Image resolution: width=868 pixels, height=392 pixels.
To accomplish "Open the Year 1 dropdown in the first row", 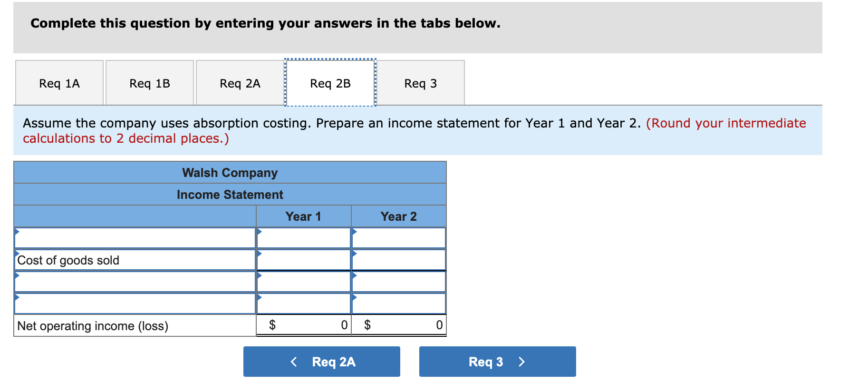I will point(303,237).
